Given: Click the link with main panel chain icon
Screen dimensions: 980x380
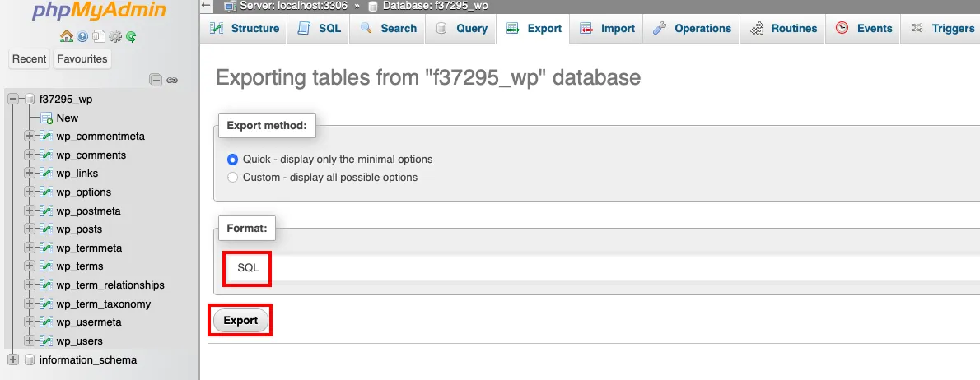Looking at the screenshot, I should tap(172, 80).
